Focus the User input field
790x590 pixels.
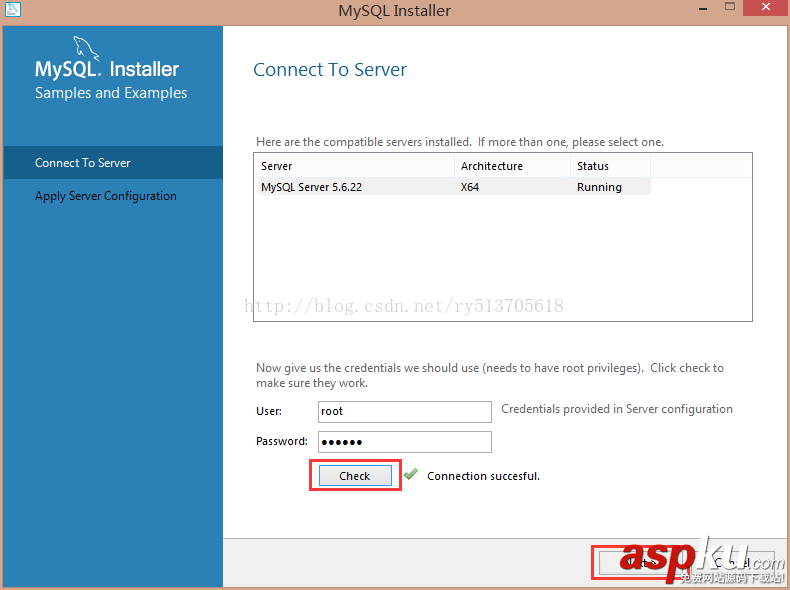coord(405,412)
